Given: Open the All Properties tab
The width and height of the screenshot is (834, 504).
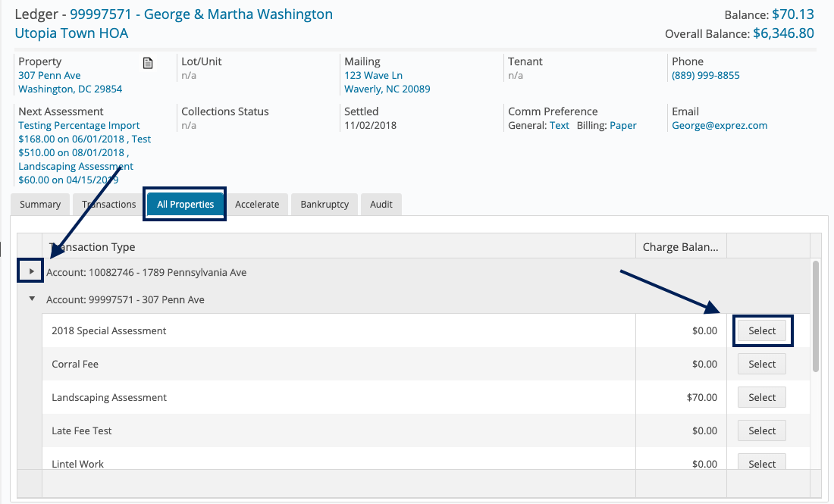Looking at the screenshot, I should click(185, 204).
